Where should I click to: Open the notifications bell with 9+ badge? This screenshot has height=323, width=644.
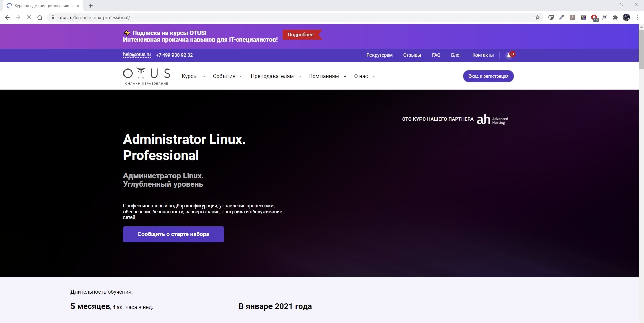[509, 55]
